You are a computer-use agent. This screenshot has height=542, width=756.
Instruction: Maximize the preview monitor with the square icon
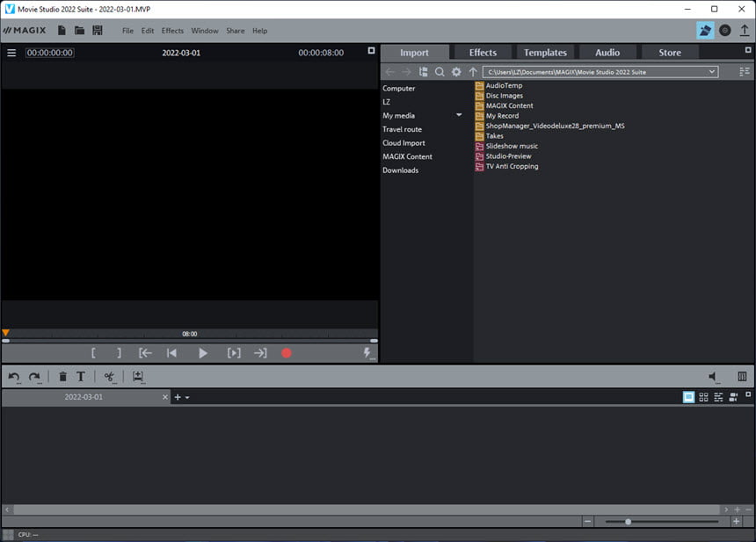(x=371, y=50)
